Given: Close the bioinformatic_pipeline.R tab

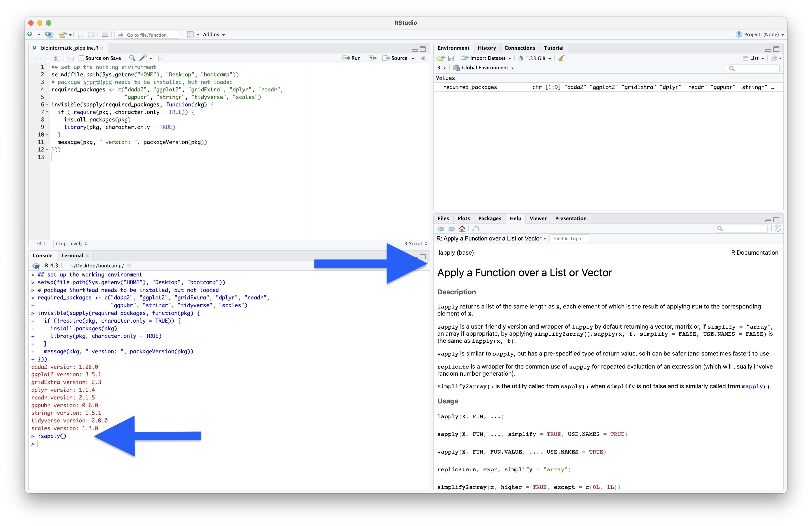Looking at the screenshot, I should pyautogui.click(x=102, y=48).
